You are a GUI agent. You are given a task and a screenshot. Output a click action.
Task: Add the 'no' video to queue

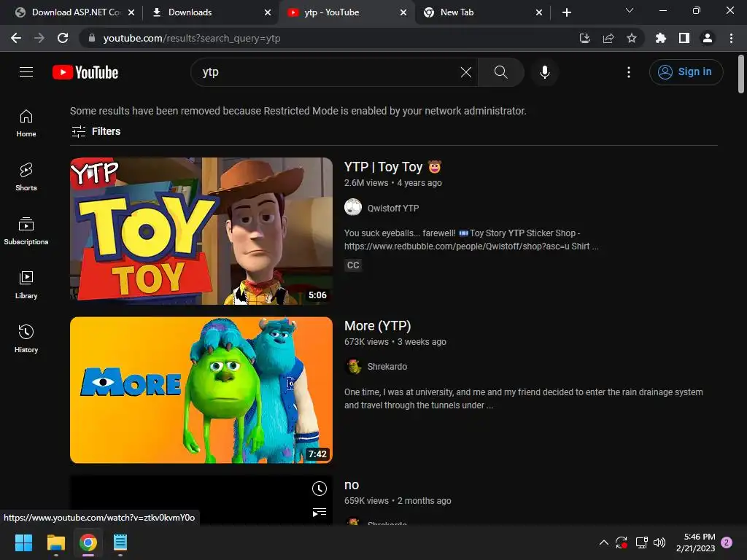(x=320, y=513)
